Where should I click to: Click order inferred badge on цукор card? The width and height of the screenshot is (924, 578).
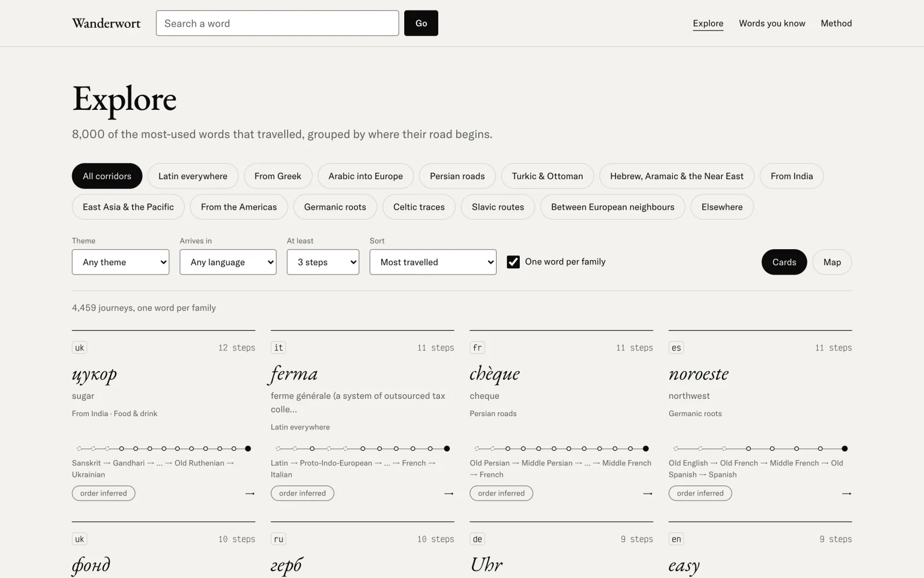point(104,493)
